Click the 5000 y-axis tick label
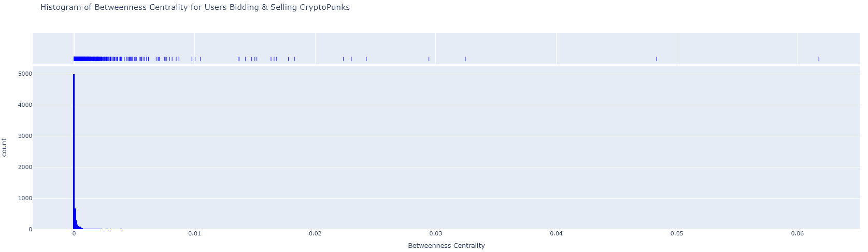This screenshot has width=868, height=252. 25,74
